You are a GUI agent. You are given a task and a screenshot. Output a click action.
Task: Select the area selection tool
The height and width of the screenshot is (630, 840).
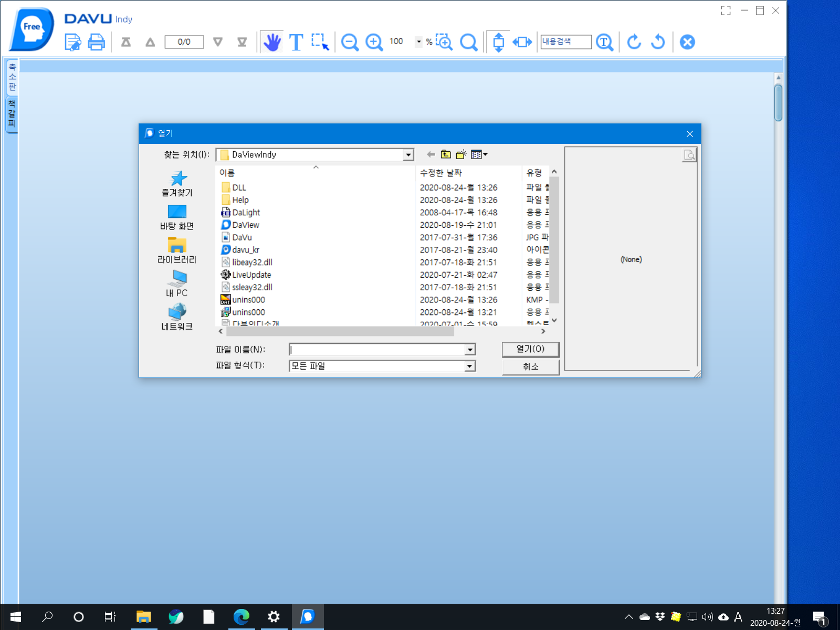(320, 42)
